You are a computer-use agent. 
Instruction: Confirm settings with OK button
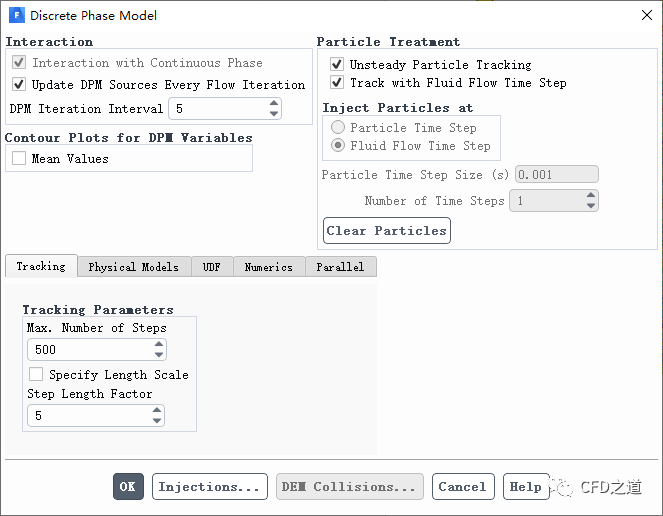point(128,487)
